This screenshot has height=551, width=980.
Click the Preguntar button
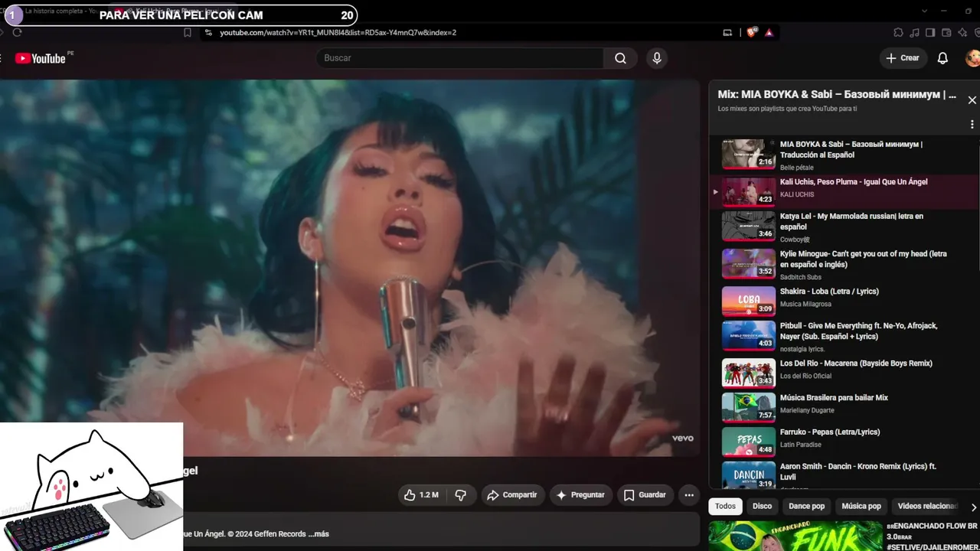(580, 495)
